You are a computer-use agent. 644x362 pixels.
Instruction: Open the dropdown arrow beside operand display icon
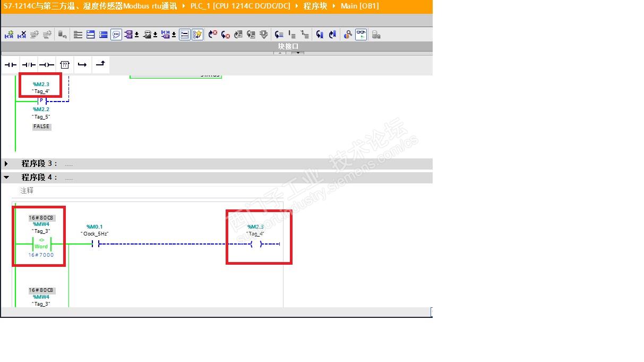point(136,35)
